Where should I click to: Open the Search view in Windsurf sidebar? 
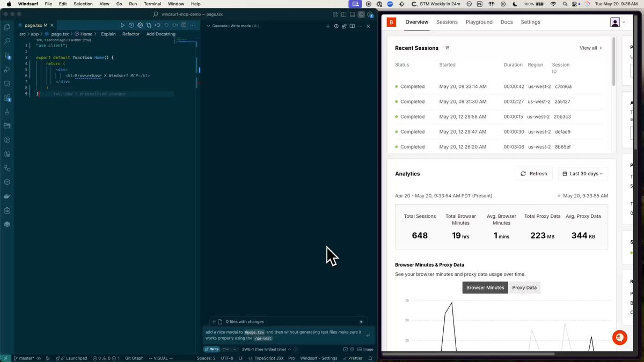[x=7, y=41]
